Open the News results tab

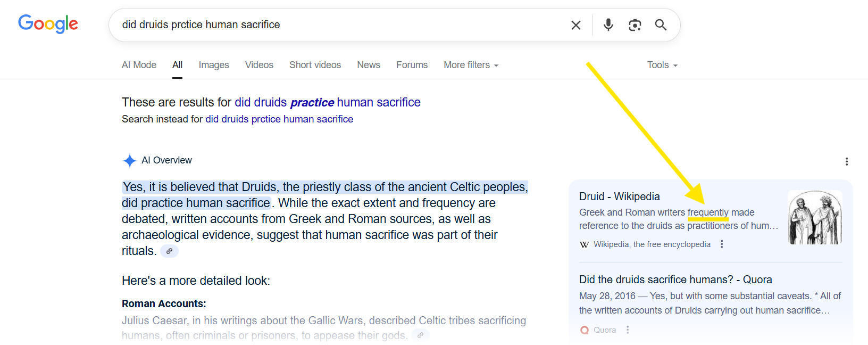pyautogui.click(x=369, y=65)
